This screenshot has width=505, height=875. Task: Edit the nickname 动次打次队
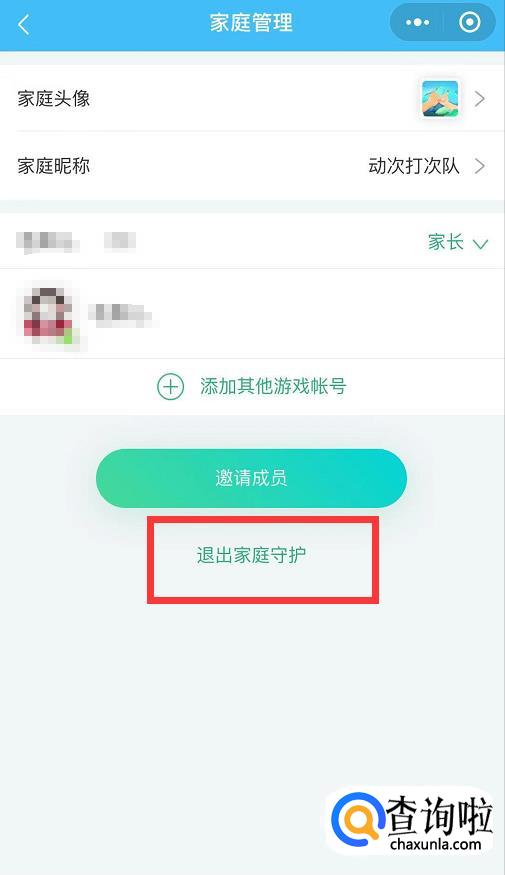[414, 166]
